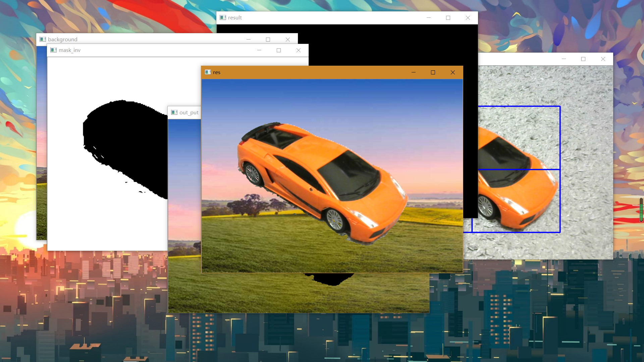Viewport: 644px width, 362px height.
Task: Focus the out_put window by clicking its title
Action: [189, 112]
